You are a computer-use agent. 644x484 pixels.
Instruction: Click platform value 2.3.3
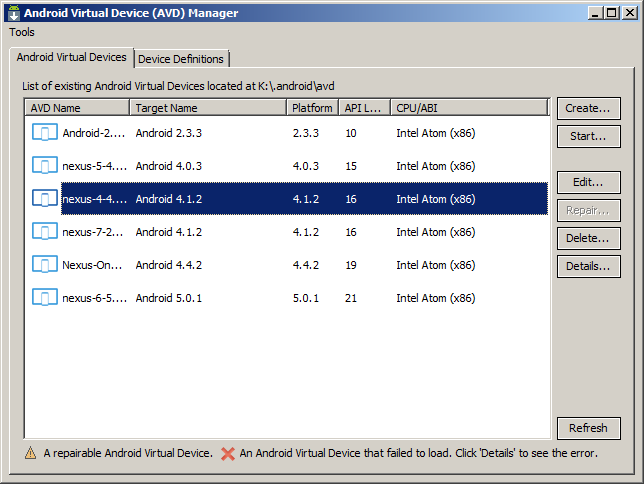pyautogui.click(x=306, y=133)
